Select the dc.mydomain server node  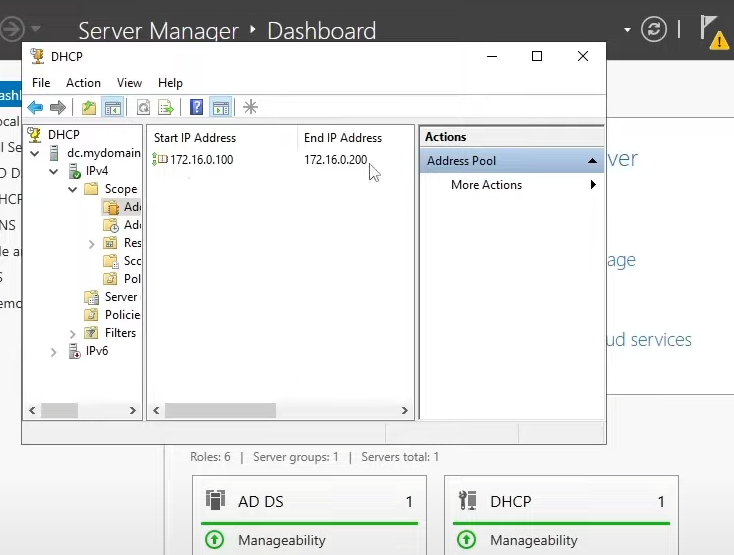click(x=103, y=153)
